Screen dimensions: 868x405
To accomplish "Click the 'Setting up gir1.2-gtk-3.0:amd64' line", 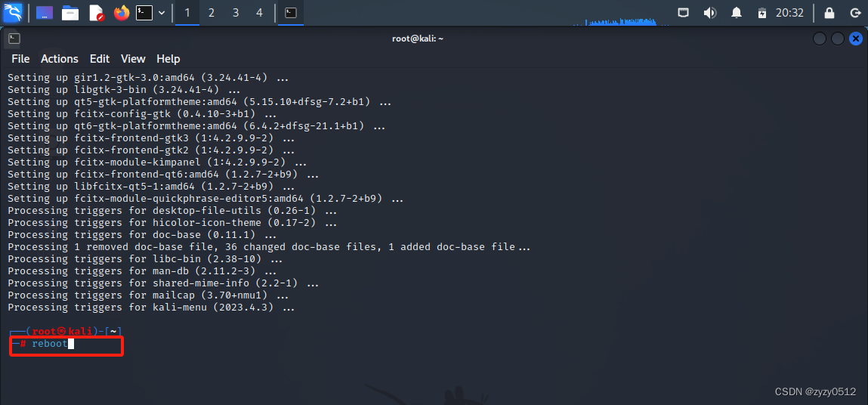I will click(x=148, y=78).
